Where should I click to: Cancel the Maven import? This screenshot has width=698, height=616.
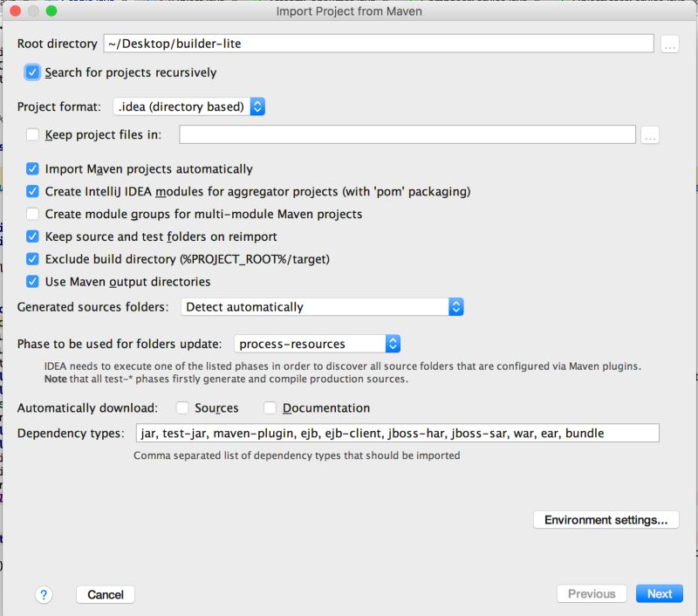pos(105,593)
